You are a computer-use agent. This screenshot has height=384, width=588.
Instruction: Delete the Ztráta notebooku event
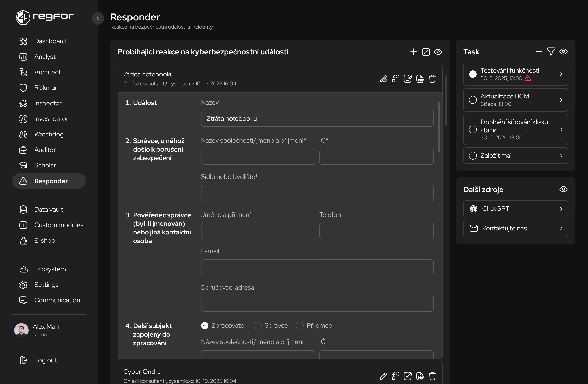432,79
